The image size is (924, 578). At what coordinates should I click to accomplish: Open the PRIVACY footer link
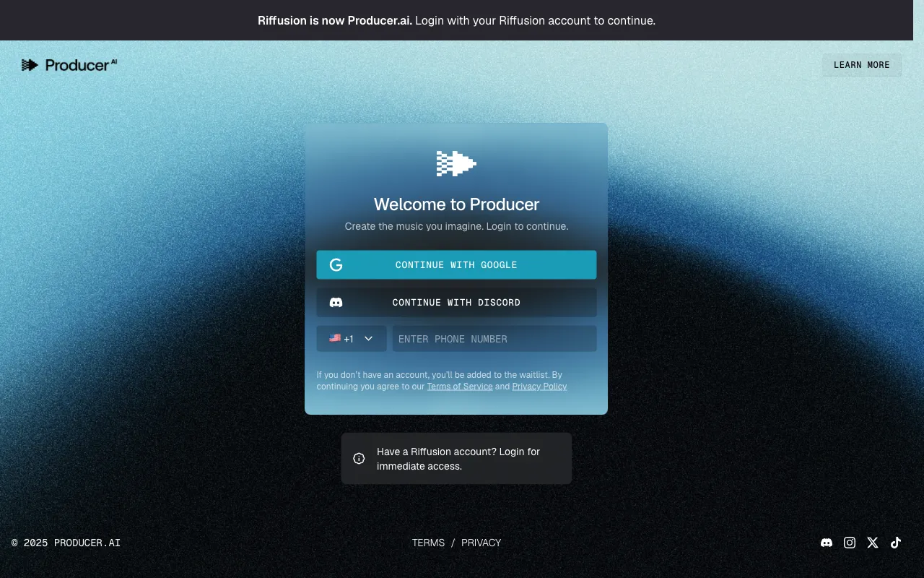[481, 543]
